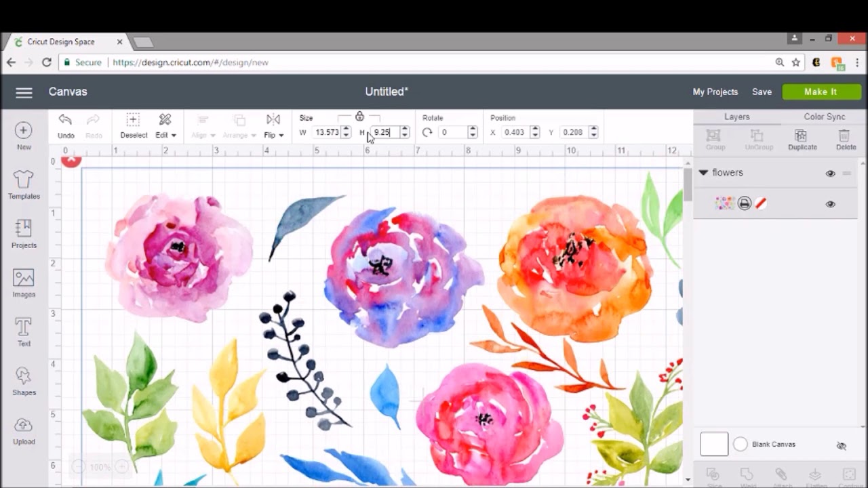Click the red delete handle on selection
The height and width of the screenshot is (488, 868).
click(x=71, y=160)
